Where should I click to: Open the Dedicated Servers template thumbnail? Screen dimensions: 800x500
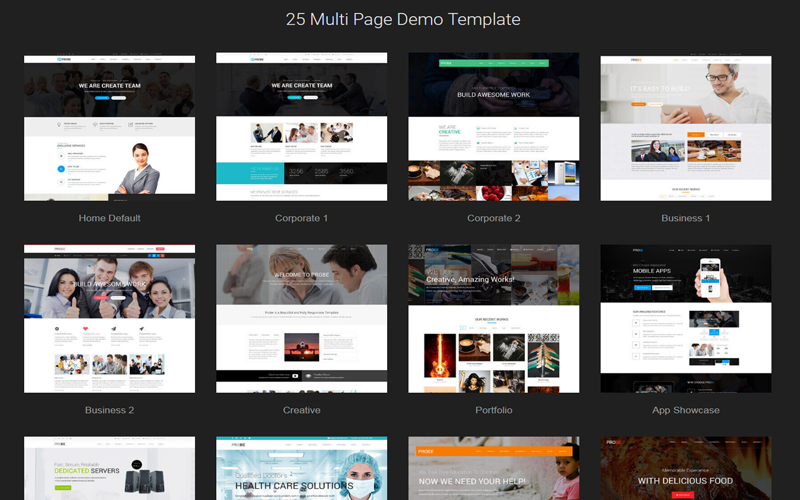coord(109,468)
